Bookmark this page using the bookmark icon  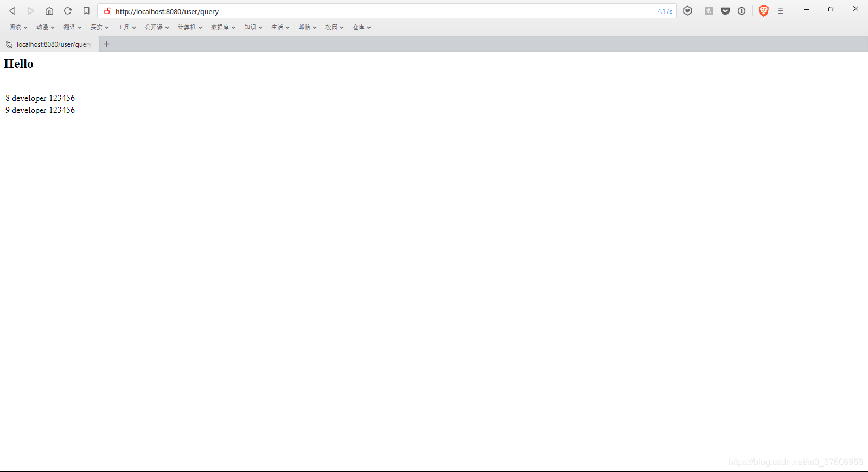coord(86,11)
